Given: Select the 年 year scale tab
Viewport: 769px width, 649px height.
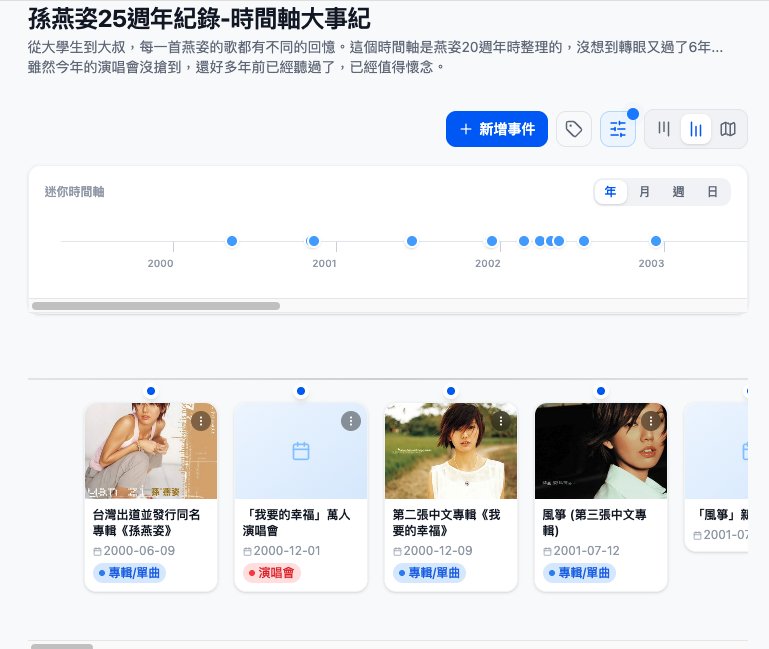Looking at the screenshot, I should click(x=610, y=191).
